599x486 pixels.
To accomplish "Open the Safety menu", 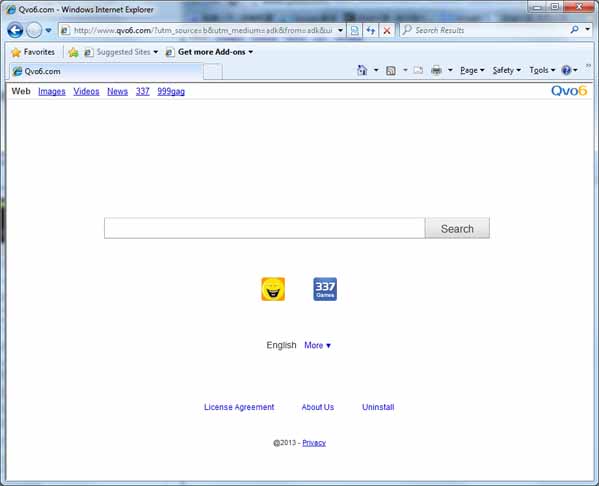I will point(507,70).
